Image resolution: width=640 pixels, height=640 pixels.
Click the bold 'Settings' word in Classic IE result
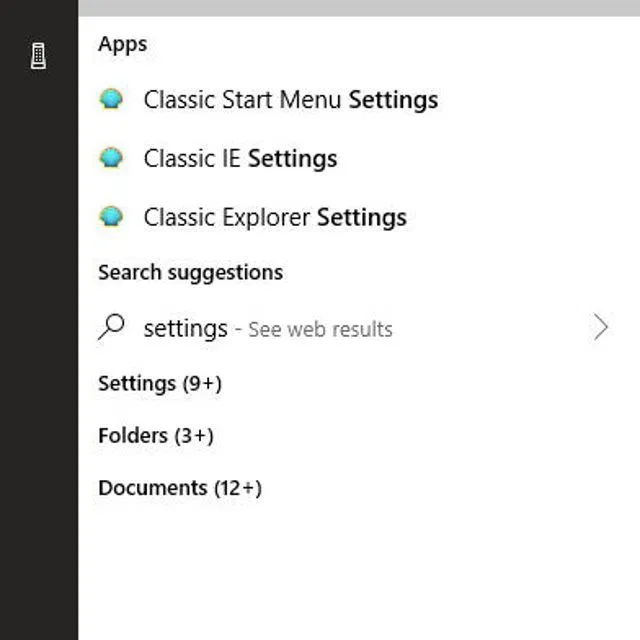point(292,158)
